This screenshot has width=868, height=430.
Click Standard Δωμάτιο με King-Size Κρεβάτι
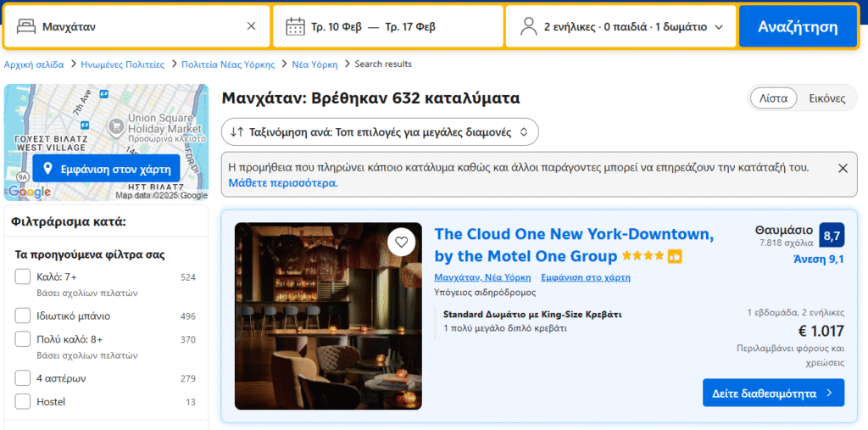click(x=532, y=315)
